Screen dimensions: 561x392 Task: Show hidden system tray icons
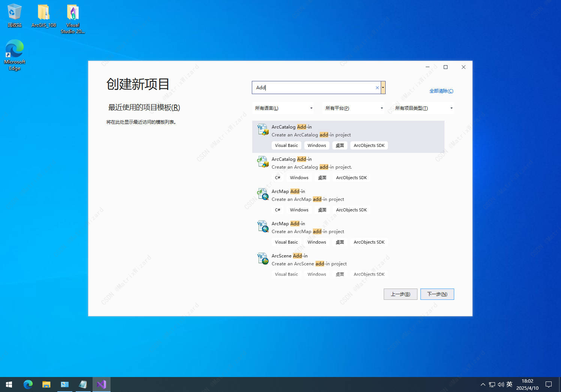point(483,385)
